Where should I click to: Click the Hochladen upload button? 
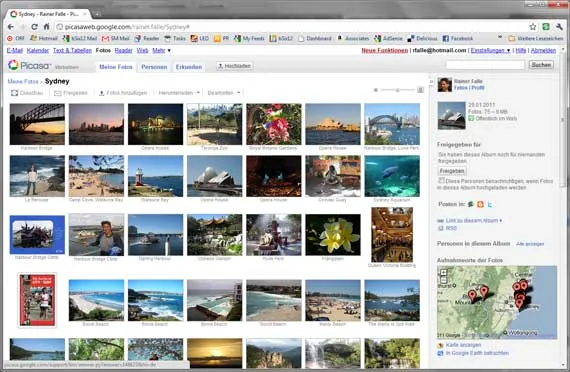(234, 66)
